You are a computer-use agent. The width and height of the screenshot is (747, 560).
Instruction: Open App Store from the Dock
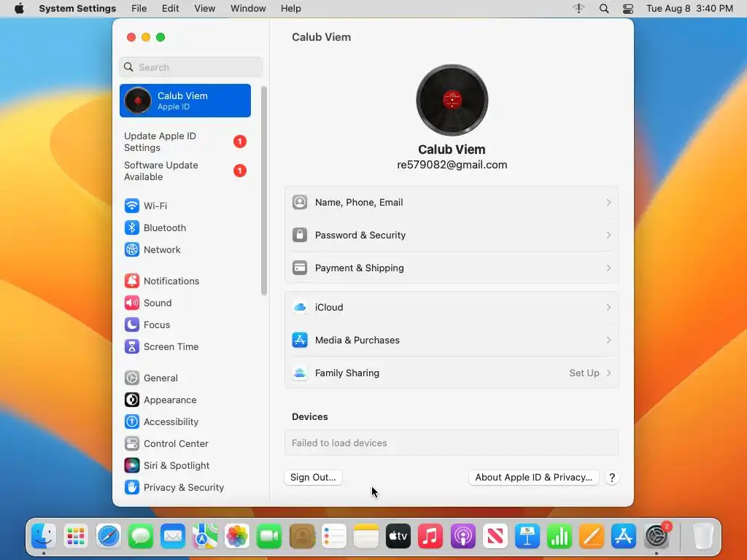[624, 536]
